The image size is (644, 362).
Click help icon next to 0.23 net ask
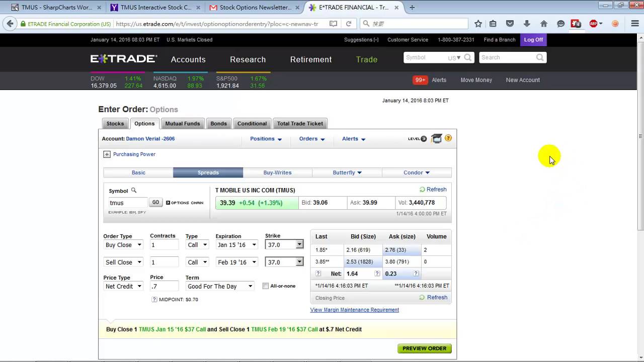(416, 274)
